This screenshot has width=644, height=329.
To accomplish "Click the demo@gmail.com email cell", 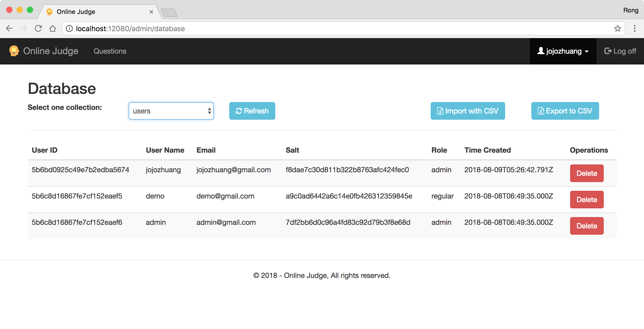I will [x=225, y=196].
